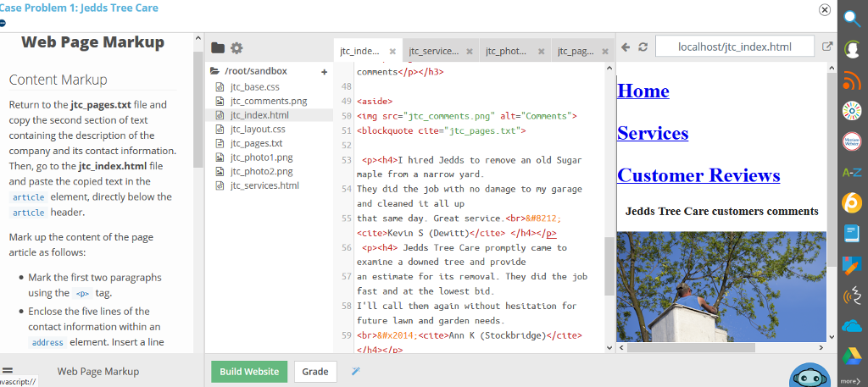Open the orange RSS feed icon
868x387 pixels.
point(852,80)
